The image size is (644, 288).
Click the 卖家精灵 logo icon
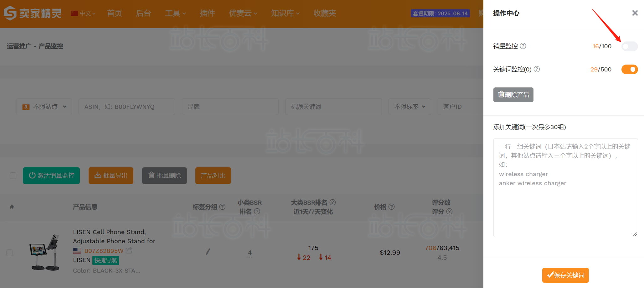click(x=10, y=13)
